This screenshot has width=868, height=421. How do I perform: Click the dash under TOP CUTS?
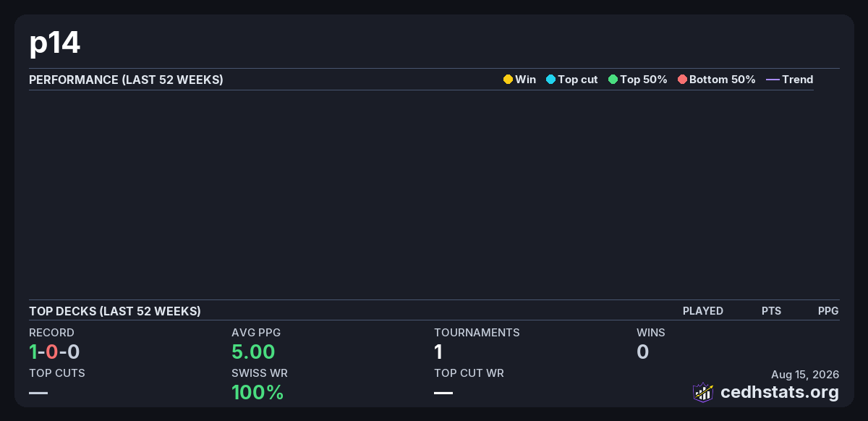tap(38, 393)
